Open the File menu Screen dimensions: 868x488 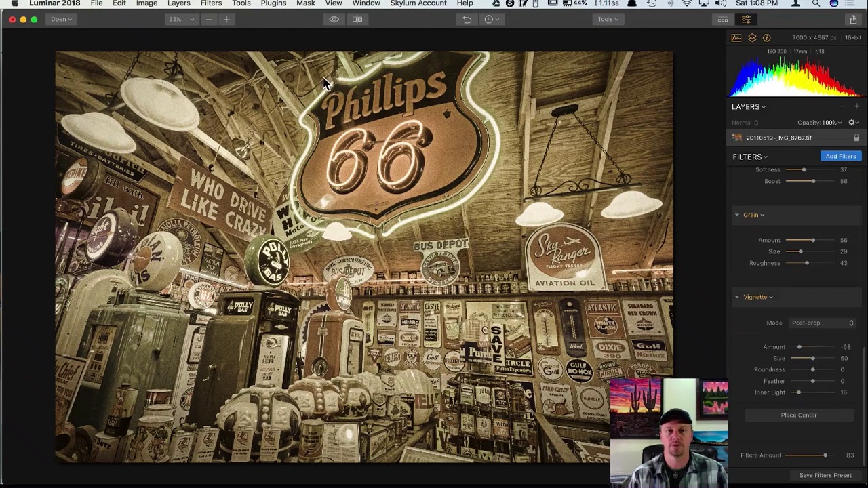97,4
